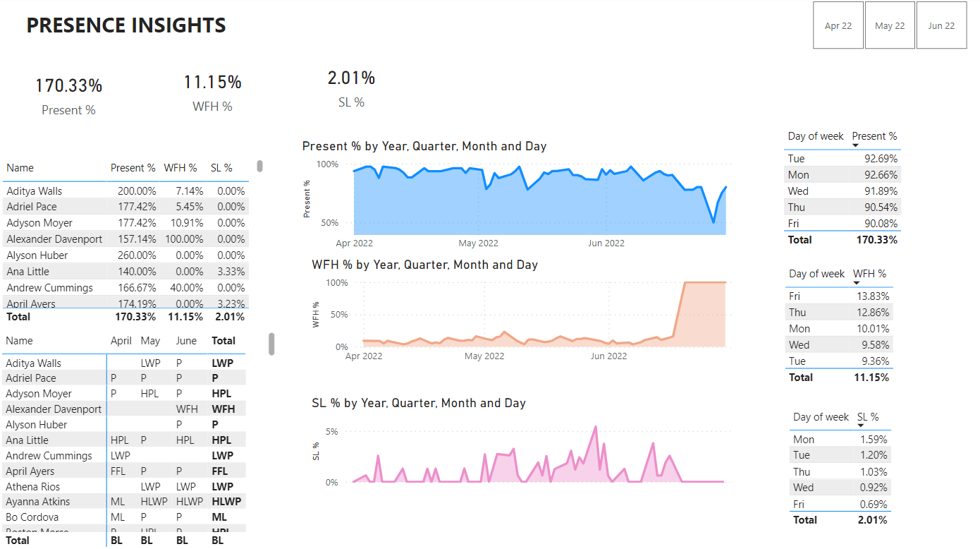The image size is (980, 549).
Task: Sort the employee table by SL % column
Action: tap(221, 168)
